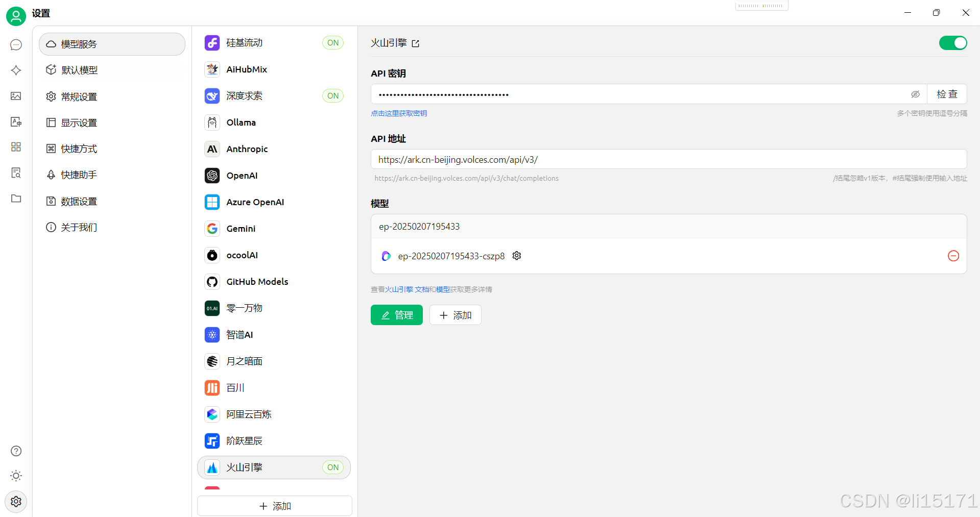
Task: Click 添加 button next to 管理
Action: point(455,315)
